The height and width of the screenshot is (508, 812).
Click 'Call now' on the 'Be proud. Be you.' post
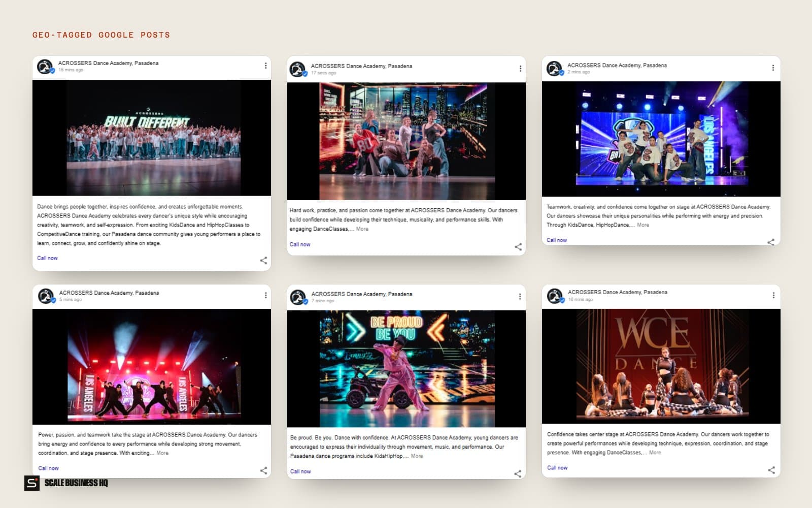(300, 471)
